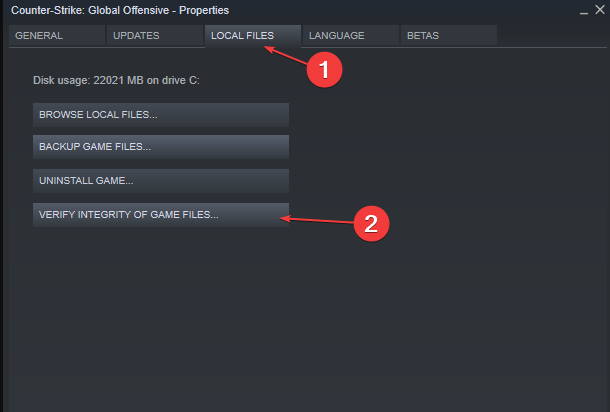Verify integrity of game files
This screenshot has height=412, width=610.
pyautogui.click(x=161, y=215)
